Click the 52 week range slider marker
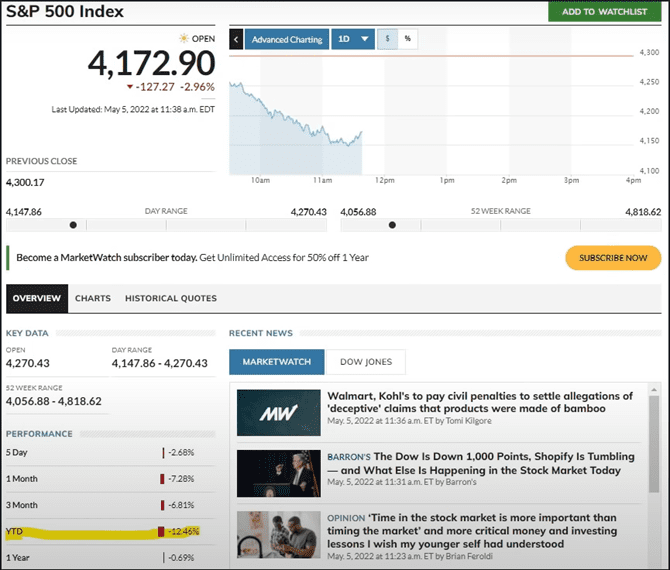The image size is (670, 570). [x=392, y=225]
